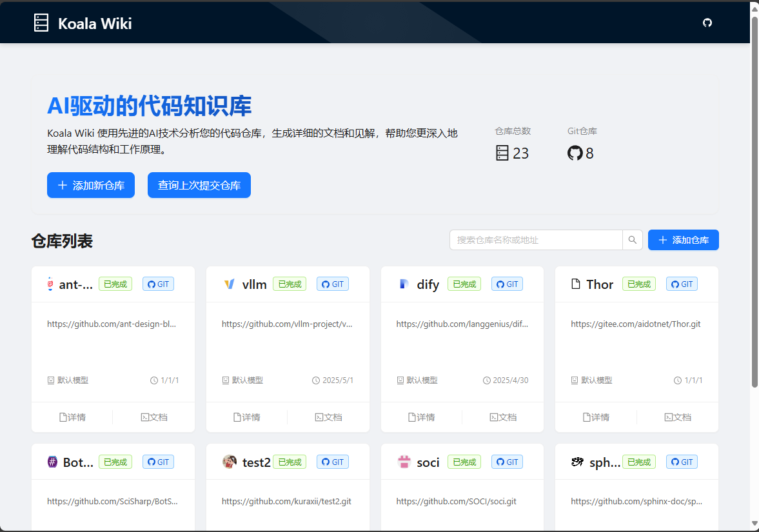Click the Thor file icon
Image resolution: width=759 pixels, height=532 pixels.
pos(576,284)
